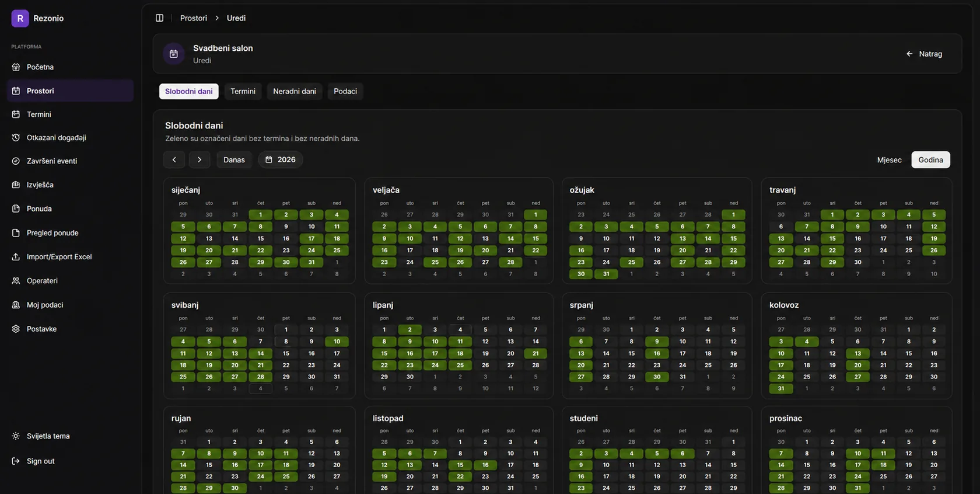Click the rujan month title

click(x=181, y=419)
